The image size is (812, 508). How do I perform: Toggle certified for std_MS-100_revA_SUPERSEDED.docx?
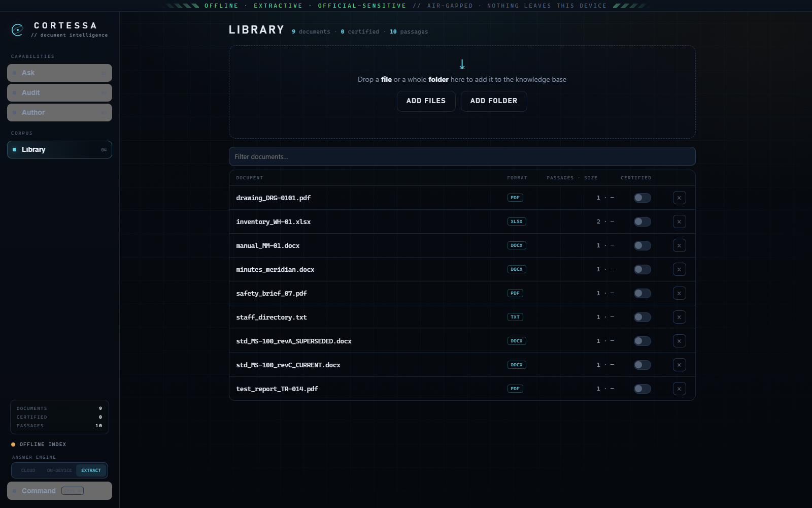tap(642, 341)
